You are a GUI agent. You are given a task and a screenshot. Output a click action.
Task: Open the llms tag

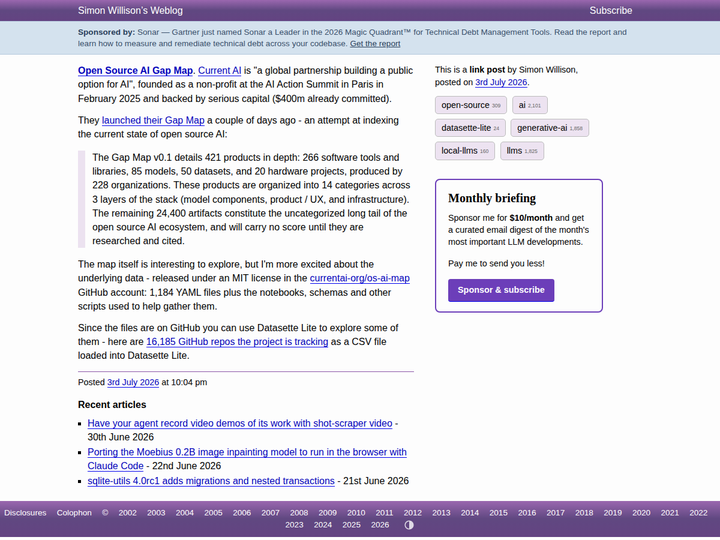(522, 151)
